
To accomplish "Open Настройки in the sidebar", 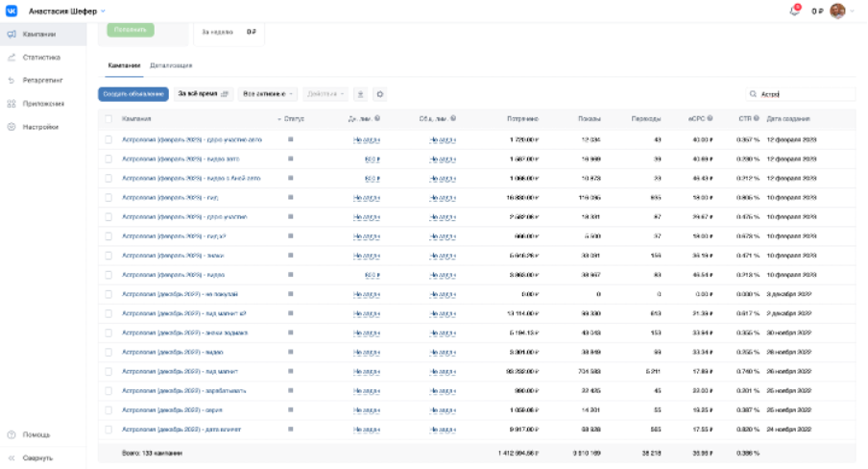I will coord(40,127).
